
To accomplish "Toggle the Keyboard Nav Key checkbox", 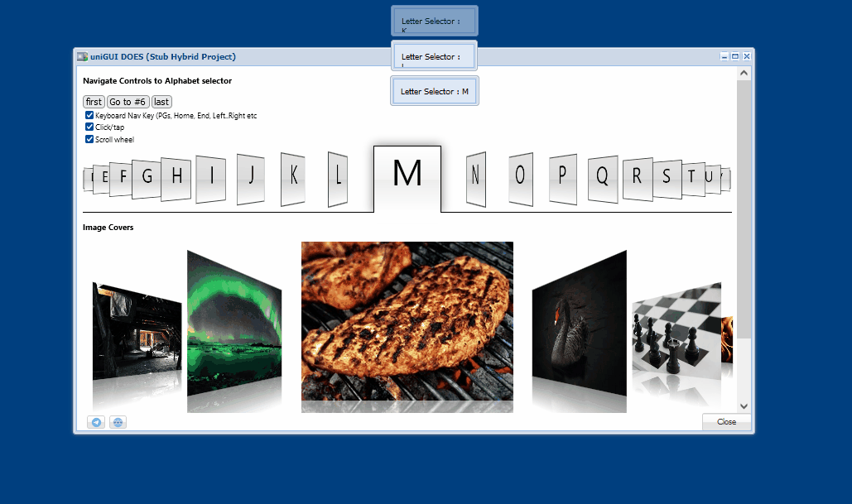I will [89, 115].
